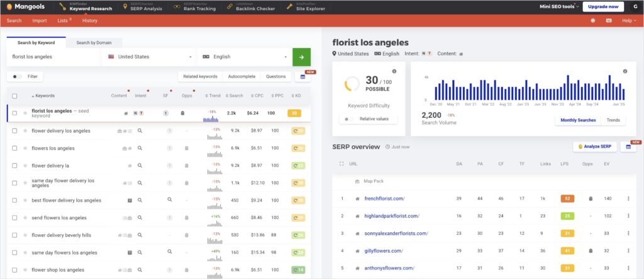Screen dimensions: 644x279
Task: Switch to the Search by Domain tab
Action: click(x=94, y=43)
